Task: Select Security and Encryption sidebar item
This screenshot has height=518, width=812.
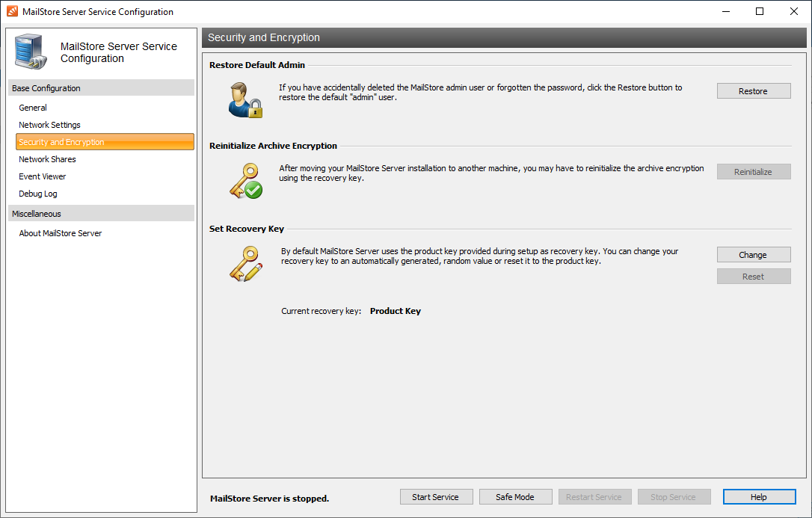Action: [x=105, y=142]
